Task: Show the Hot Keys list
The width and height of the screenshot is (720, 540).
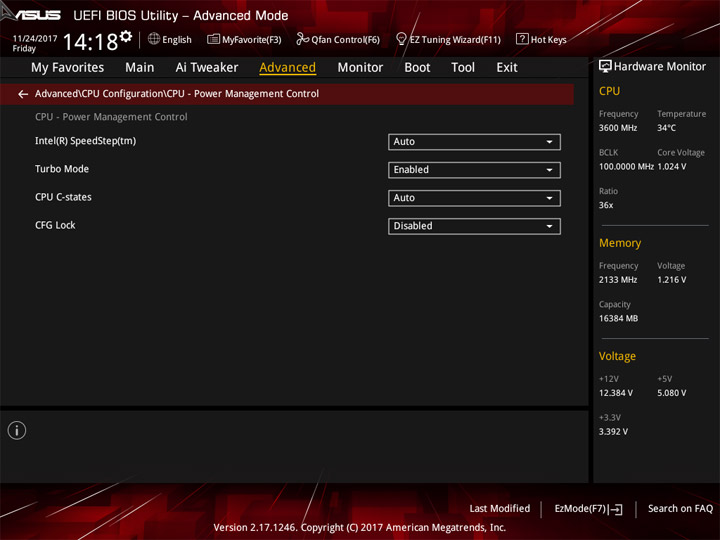Action: click(541, 39)
